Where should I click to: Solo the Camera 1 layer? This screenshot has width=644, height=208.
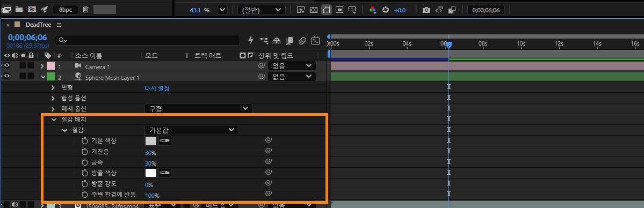23,65
